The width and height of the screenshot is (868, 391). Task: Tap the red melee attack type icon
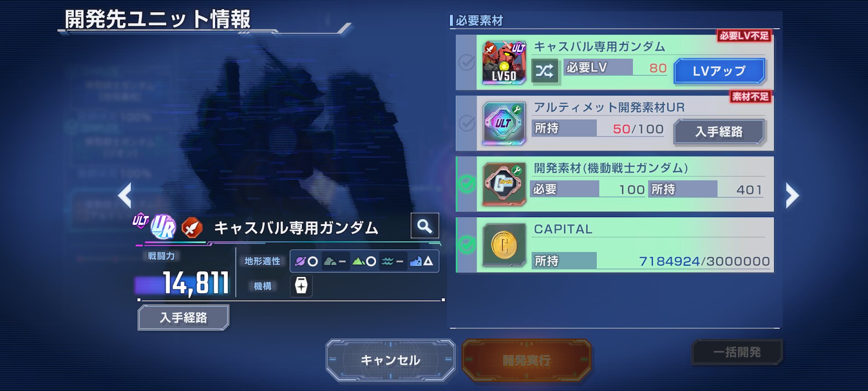[x=192, y=228]
